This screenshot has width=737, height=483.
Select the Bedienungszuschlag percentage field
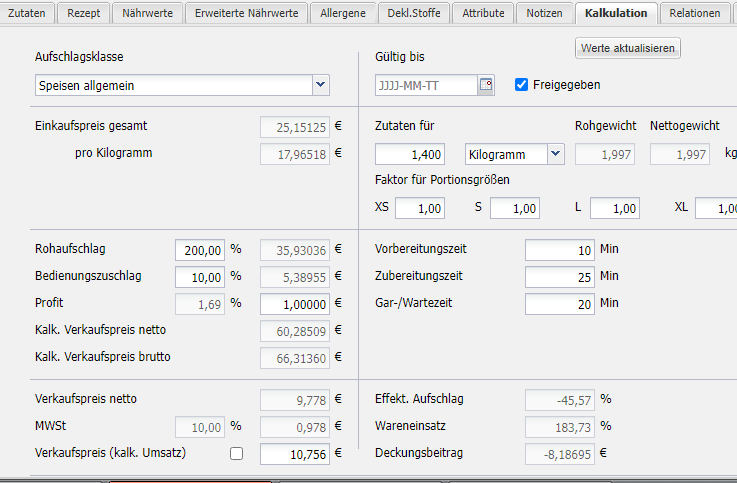tap(201, 276)
